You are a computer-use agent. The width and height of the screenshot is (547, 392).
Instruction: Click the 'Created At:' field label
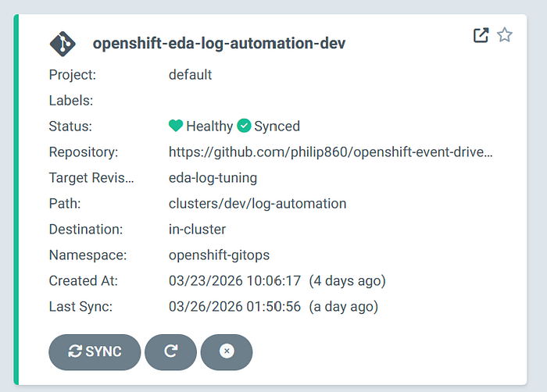[x=84, y=281]
